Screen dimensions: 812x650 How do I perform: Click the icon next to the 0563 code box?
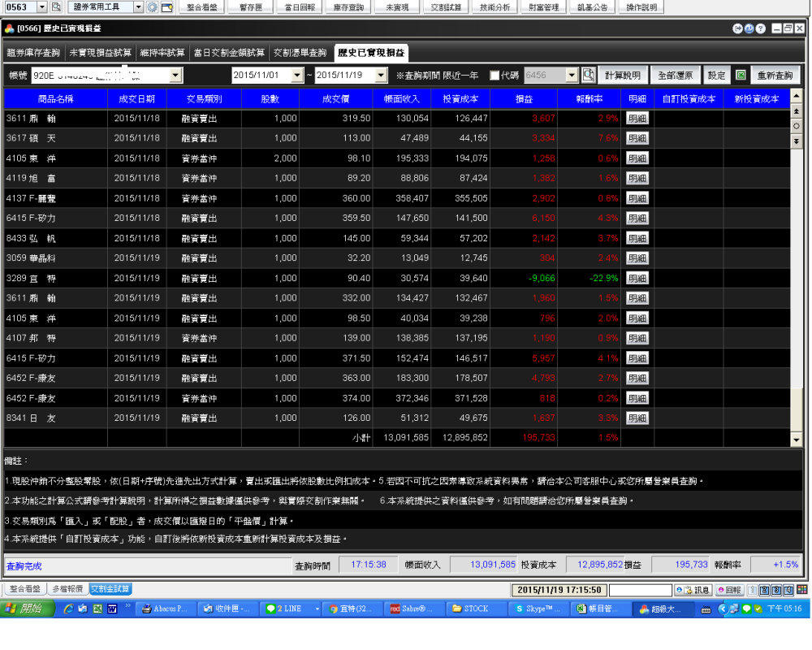coord(56,7)
